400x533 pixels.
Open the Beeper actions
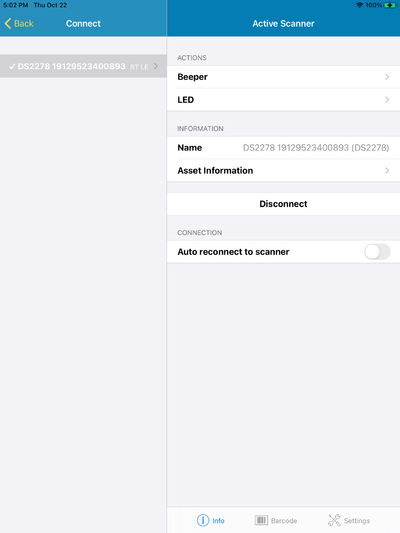[x=283, y=77]
